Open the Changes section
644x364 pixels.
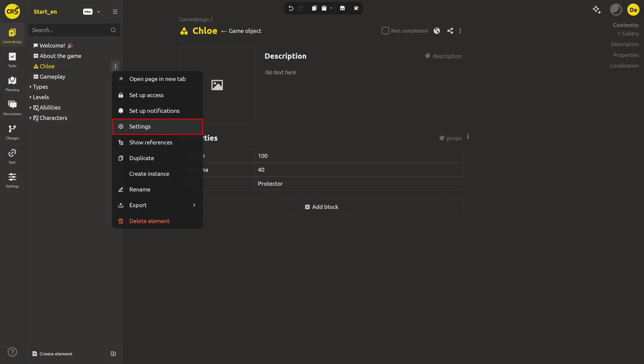tap(12, 132)
